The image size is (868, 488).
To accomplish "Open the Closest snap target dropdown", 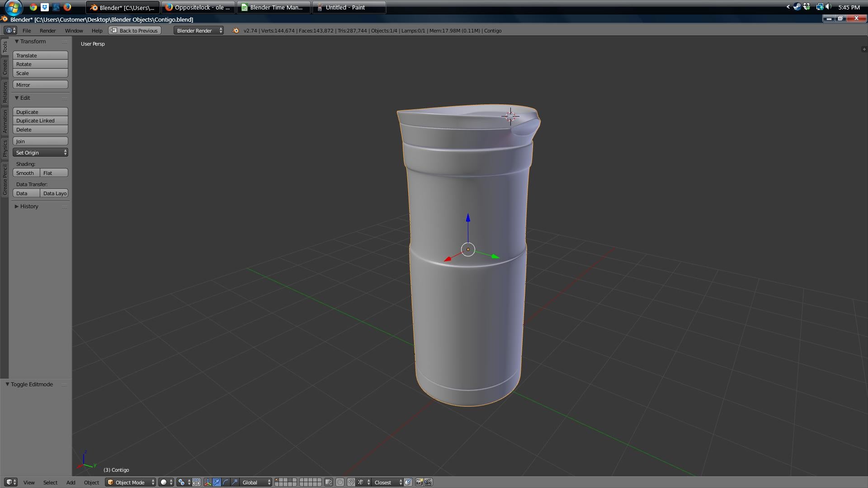I will [387, 482].
